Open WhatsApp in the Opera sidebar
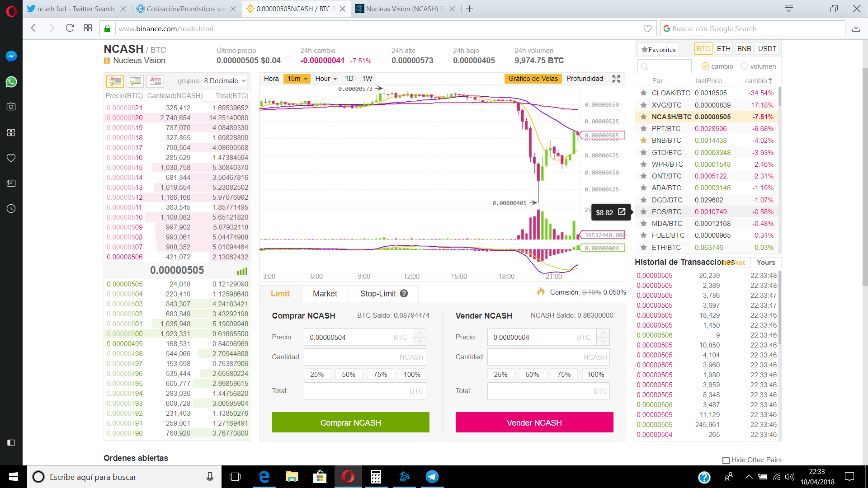This screenshot has width=868, height=488. pyautogui.click(x=11, y=82)
